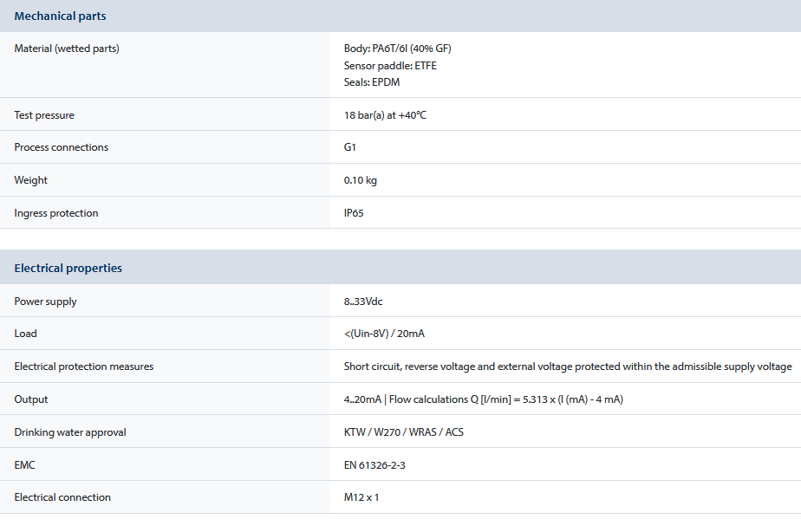Select the <(Uin-8V) / 20mA value
This screenshot has width=801, height=532.
384,334
